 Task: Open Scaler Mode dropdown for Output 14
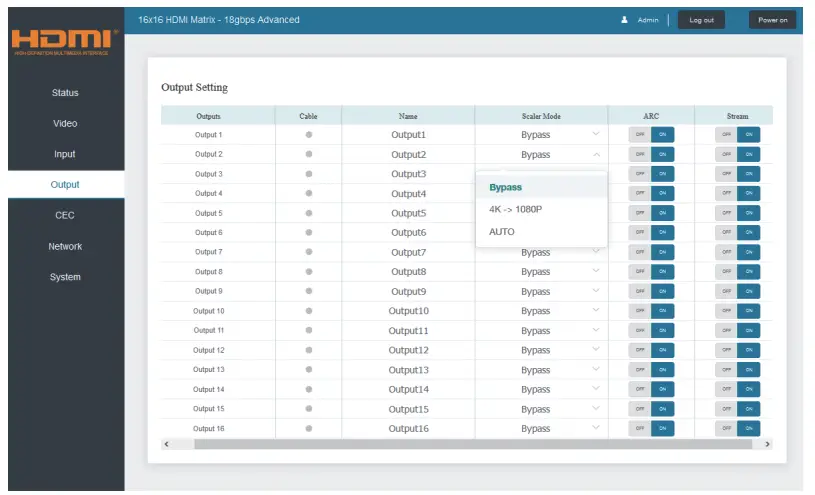click(596, 389)
